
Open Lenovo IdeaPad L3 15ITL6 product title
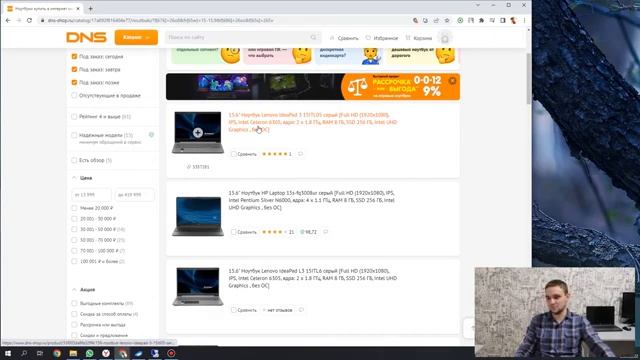click(313, 278)
